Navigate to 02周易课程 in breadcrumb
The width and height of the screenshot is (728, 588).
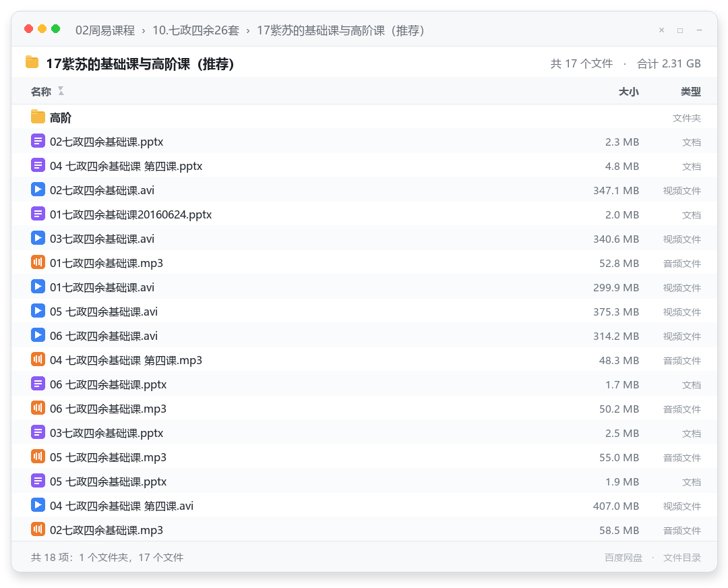point(105,30)
